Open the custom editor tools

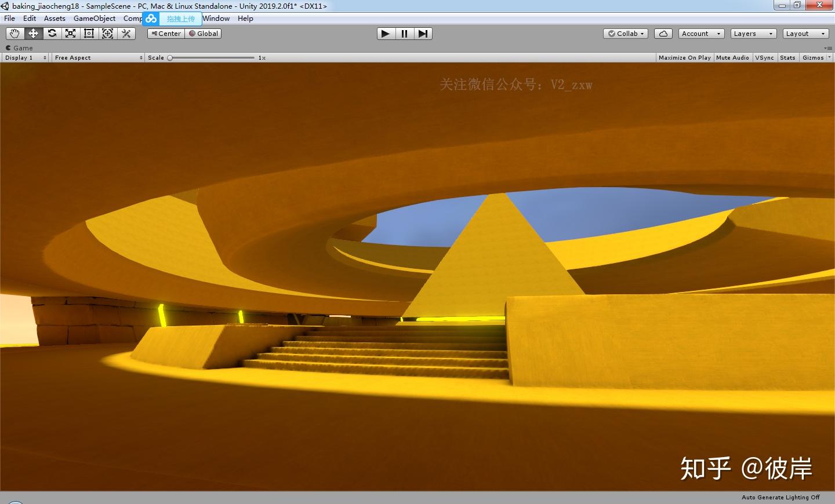(126, 34)
